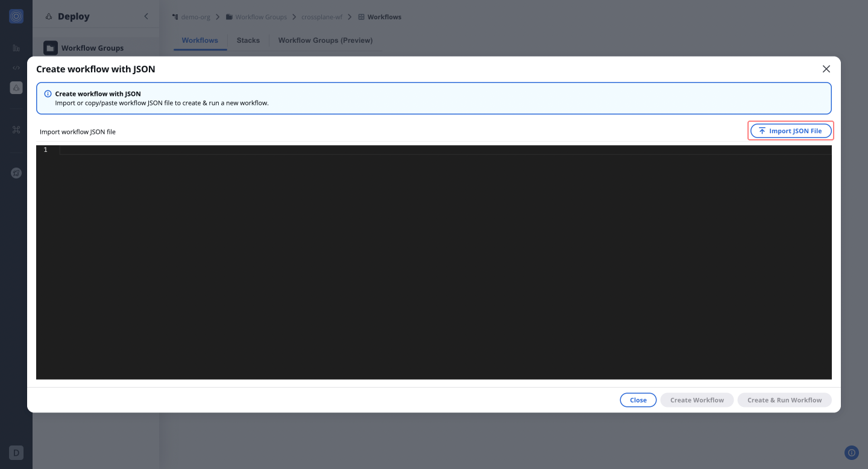Collapse the Deploy side panel
The height and width of the screenshot is (469, 868).
[x=146, y=16]
